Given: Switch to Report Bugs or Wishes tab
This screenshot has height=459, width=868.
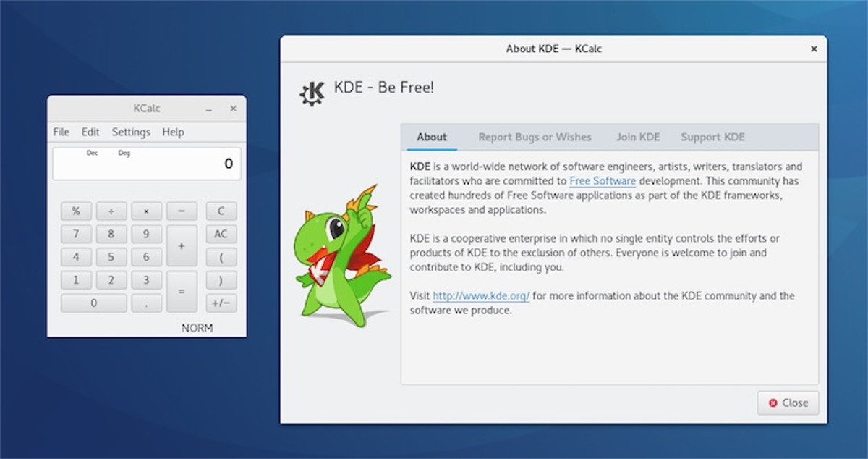Looking at the screenshot, I should pos(535,137).
